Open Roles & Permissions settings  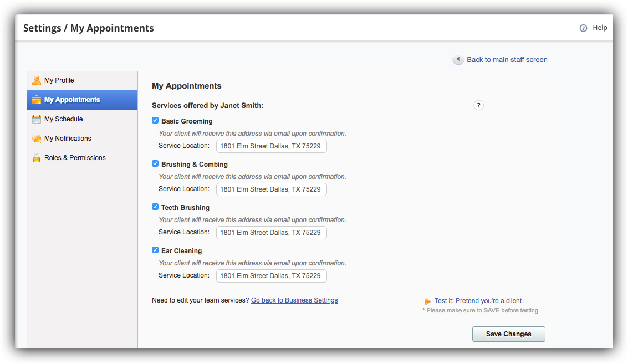pyautogui.click(x=82, y=158)
